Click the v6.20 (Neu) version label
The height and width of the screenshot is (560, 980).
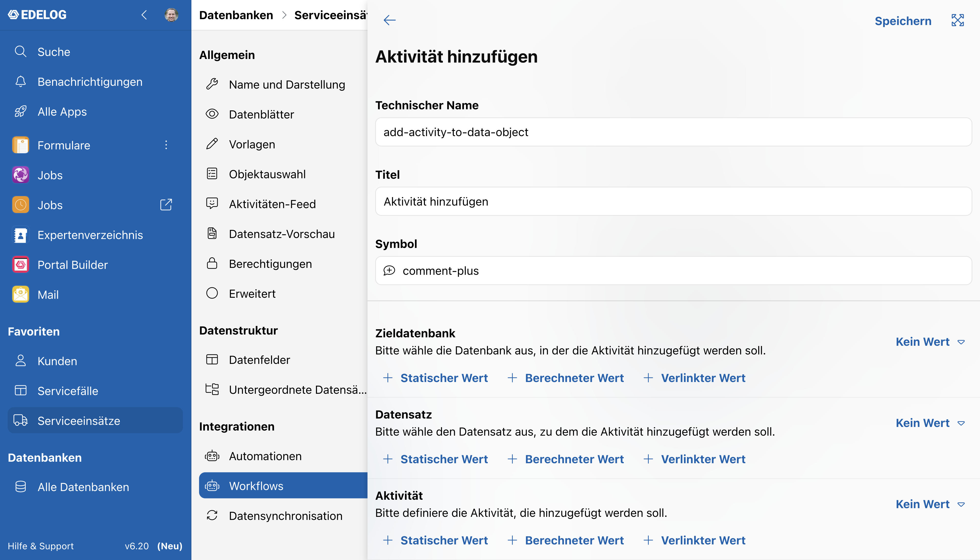click(x=153, y=546)
